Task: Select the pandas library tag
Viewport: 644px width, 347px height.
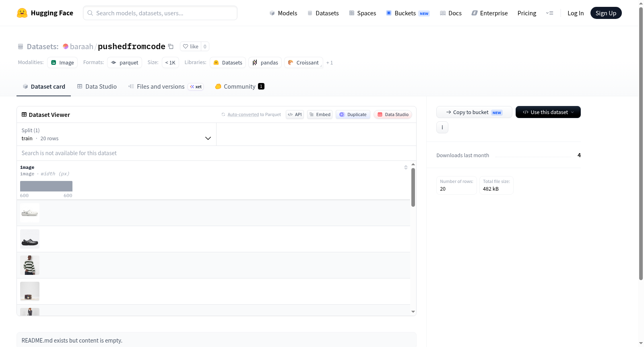Action: (265, 62)
